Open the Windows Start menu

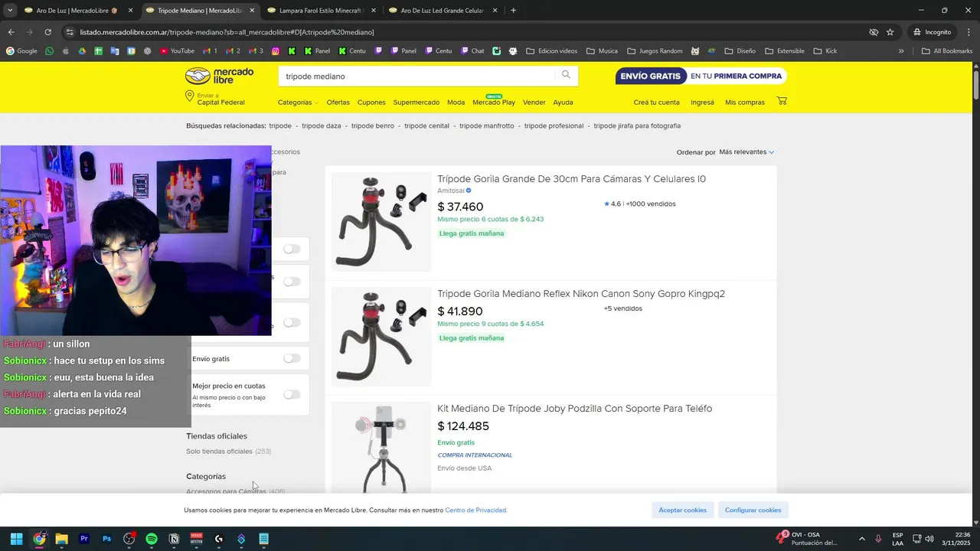[x=16, y=539]
